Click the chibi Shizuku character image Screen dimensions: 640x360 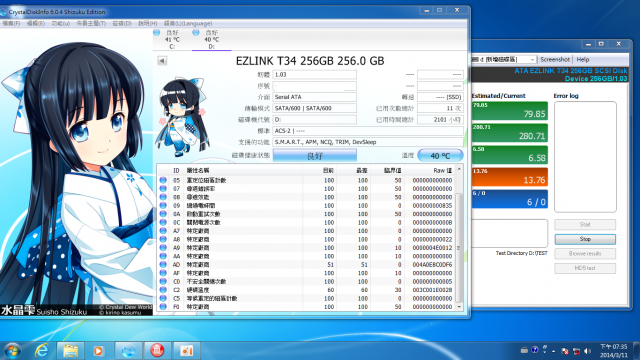182,116
